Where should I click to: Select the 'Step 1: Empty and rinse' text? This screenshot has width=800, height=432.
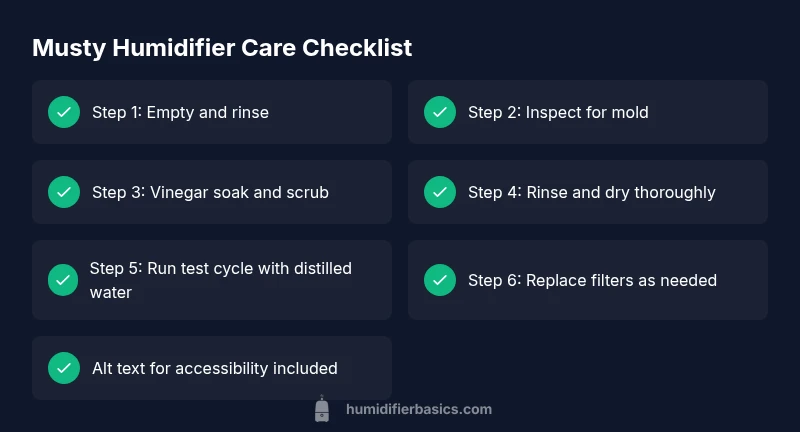tap(180, 112)
